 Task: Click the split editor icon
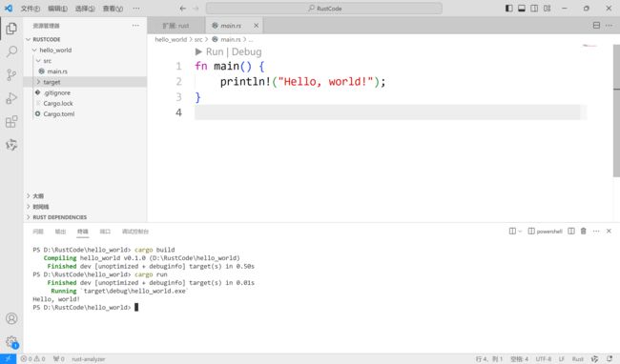pos(596,26)
